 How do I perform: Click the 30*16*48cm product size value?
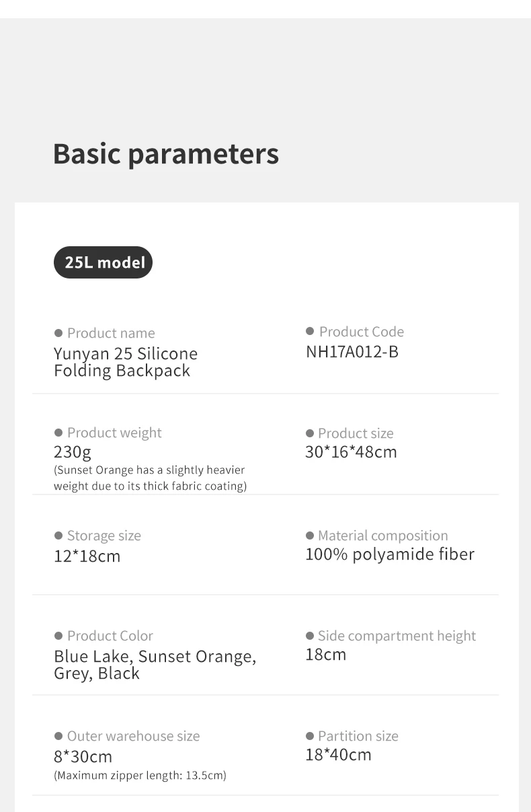(x=351, y=452)
